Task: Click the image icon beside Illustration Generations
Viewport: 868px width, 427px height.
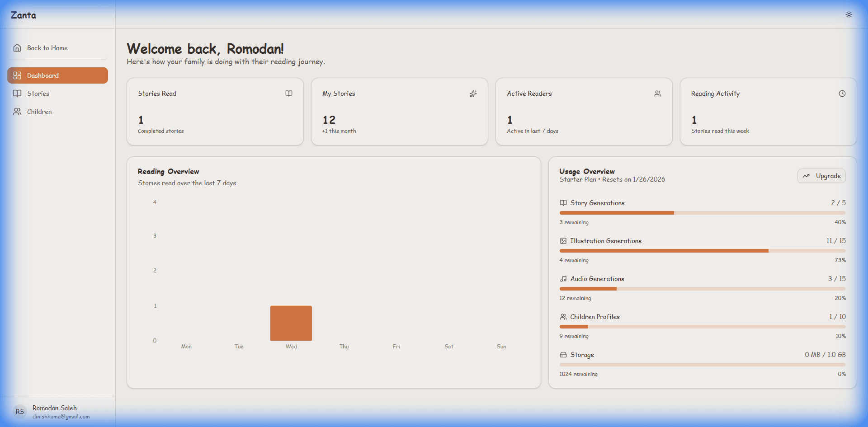Action: 563,241
